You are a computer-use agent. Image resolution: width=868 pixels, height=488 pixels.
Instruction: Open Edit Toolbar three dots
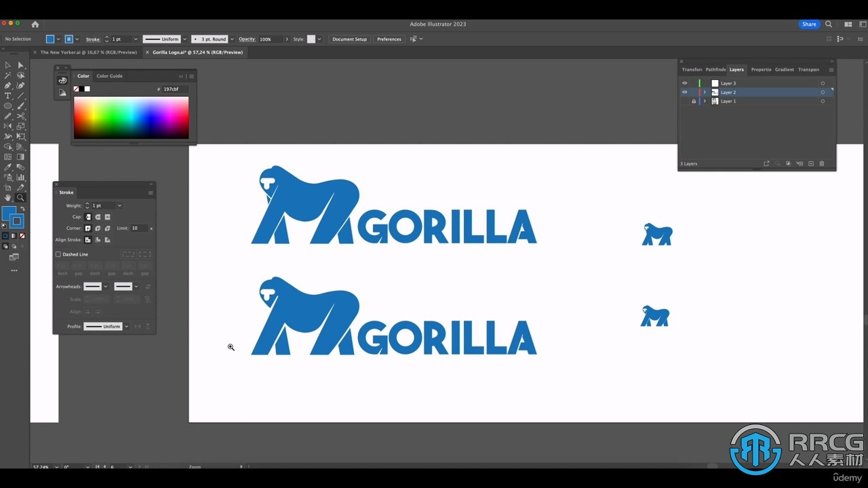point(14,270)
